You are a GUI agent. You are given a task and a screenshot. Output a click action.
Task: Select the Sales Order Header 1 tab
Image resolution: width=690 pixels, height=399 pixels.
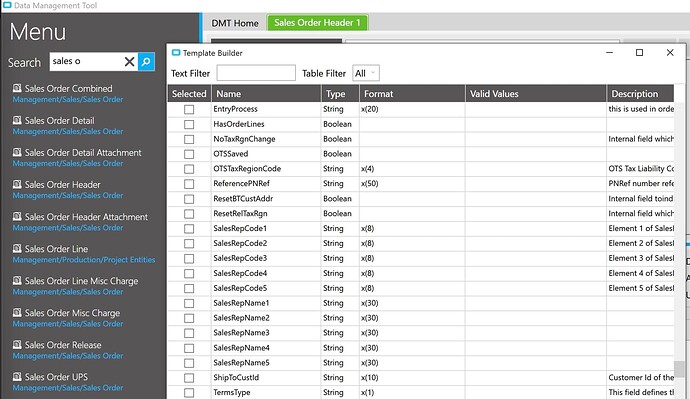[x=317, y=22]
